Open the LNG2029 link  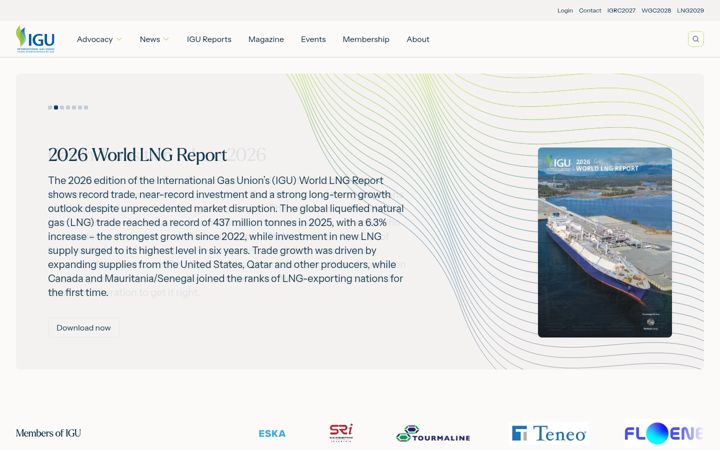[x=690, y=10]
